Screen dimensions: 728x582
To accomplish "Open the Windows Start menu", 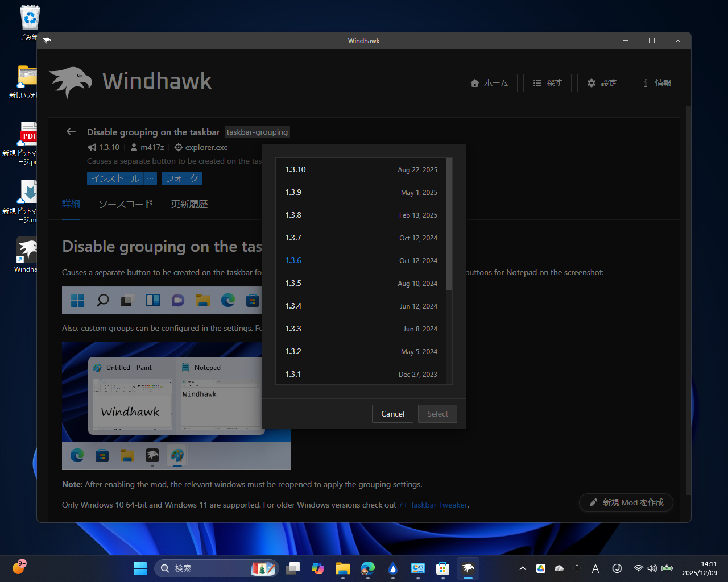I will click(x=140, y=568).
